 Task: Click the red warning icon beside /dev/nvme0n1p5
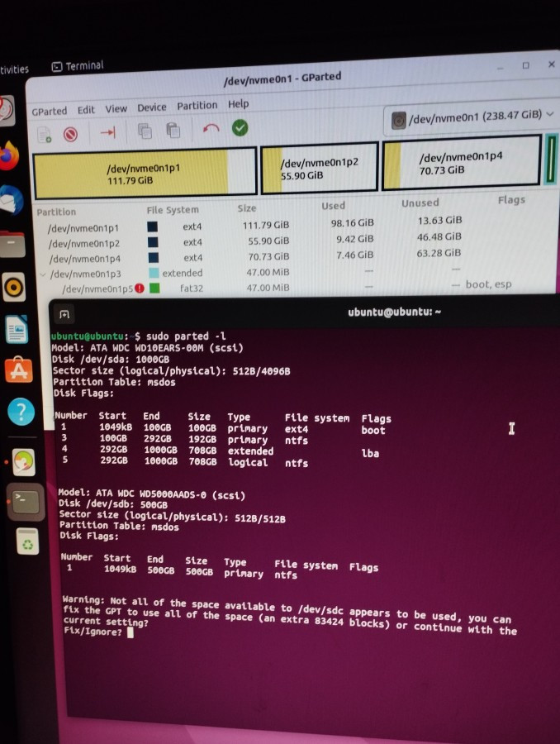(x=139, y=288)
